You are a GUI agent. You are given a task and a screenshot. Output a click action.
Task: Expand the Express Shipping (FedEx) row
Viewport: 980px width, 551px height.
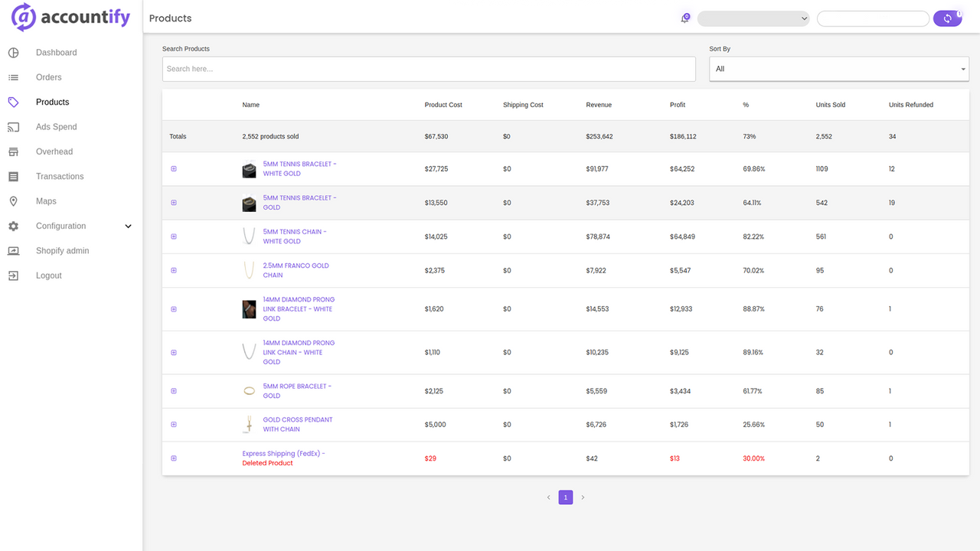(174, 458)
